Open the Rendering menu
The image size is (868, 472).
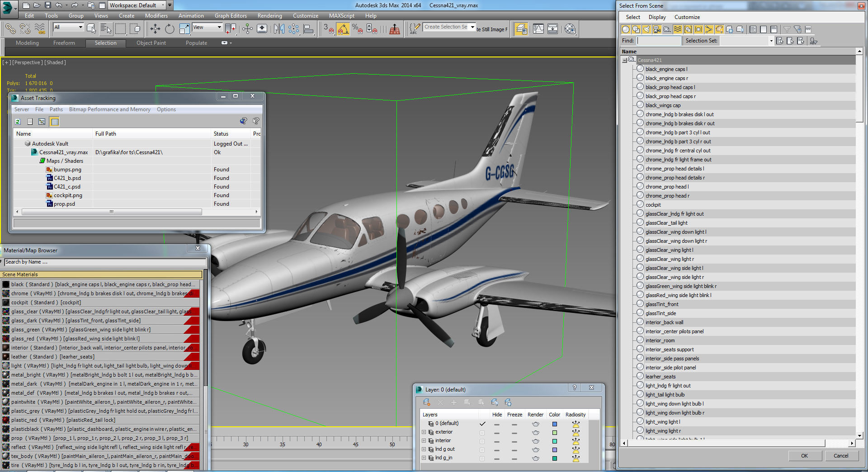269,16
